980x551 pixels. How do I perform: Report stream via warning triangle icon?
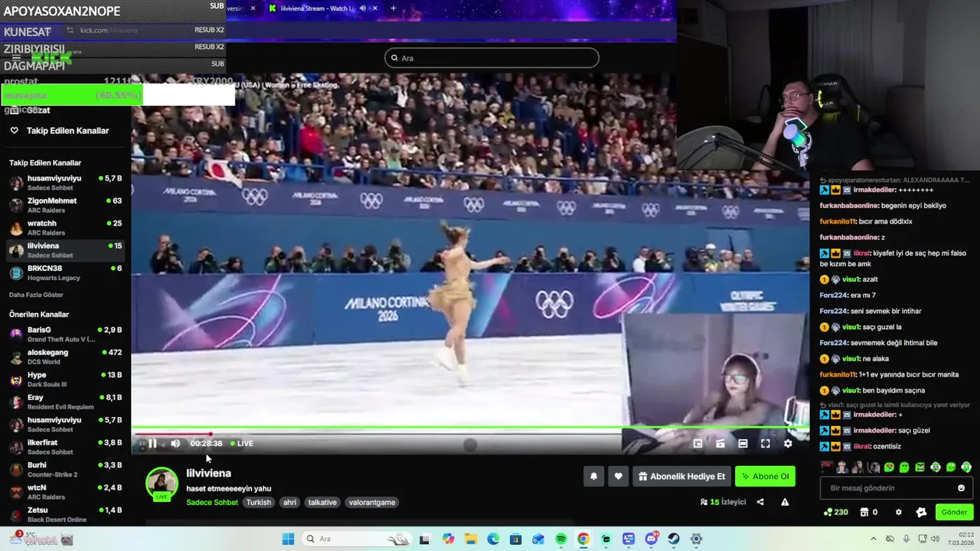tap(785, 502)
